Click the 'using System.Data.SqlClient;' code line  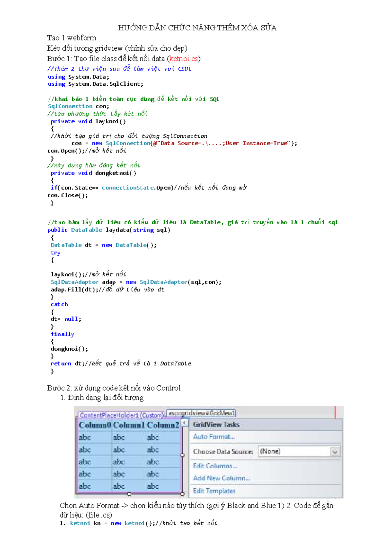[95, 84]
